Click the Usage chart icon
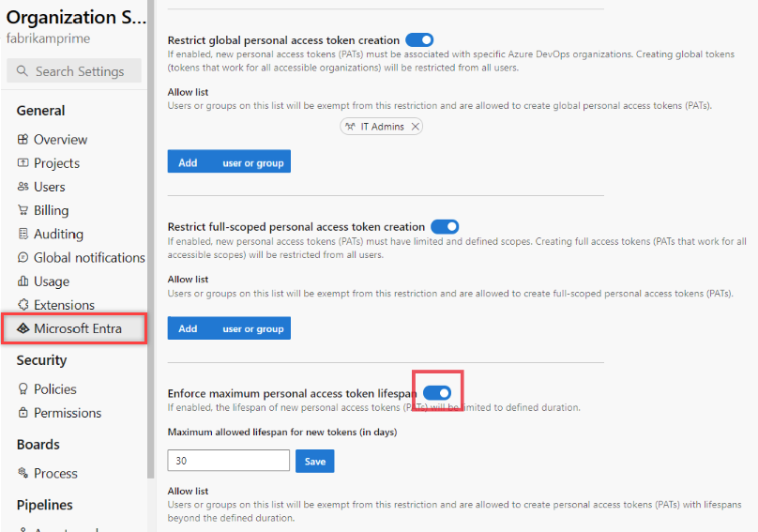Viewport: 758px width, 532px height. click(23, 281)
